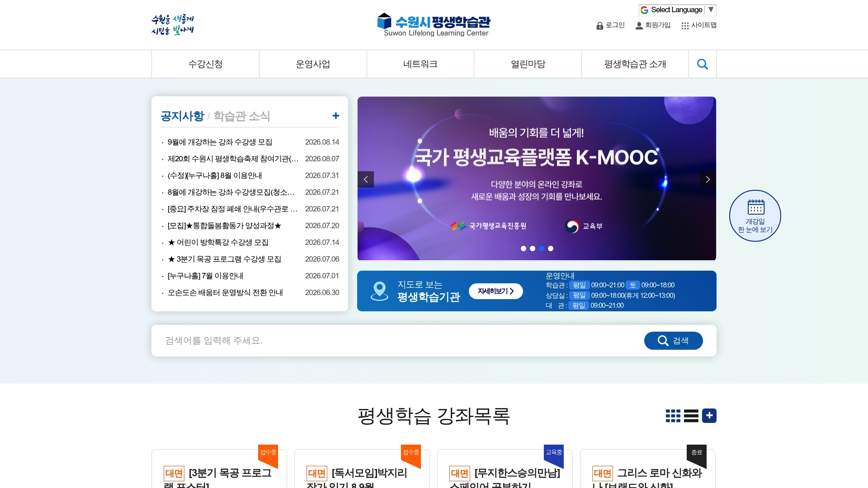Select the second banner slide dot

[x=533, y=249]
